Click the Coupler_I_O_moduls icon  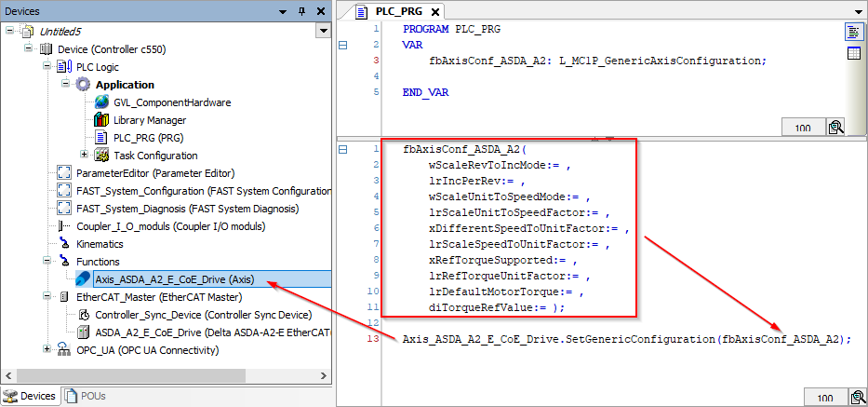(x=65, y=226)
